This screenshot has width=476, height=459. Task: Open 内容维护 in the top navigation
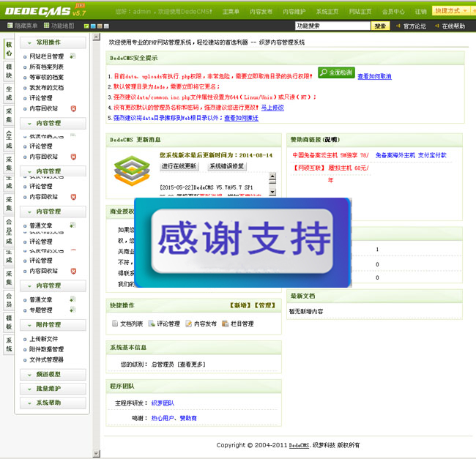(294, 12)
